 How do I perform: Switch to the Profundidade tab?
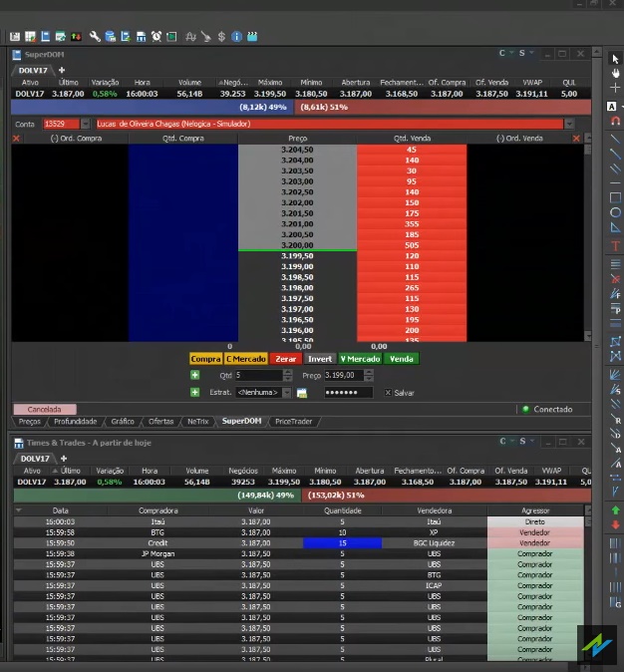point(76,422)
